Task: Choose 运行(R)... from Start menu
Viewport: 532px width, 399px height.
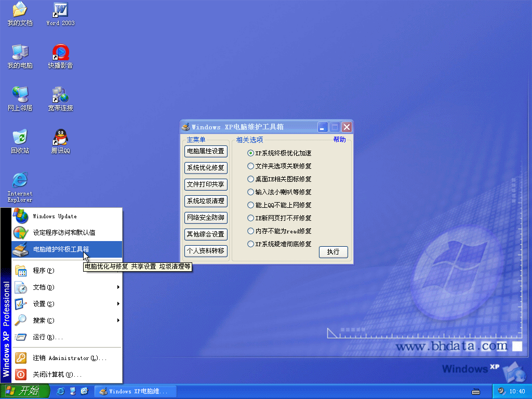Action: click(x=67, y=337)
